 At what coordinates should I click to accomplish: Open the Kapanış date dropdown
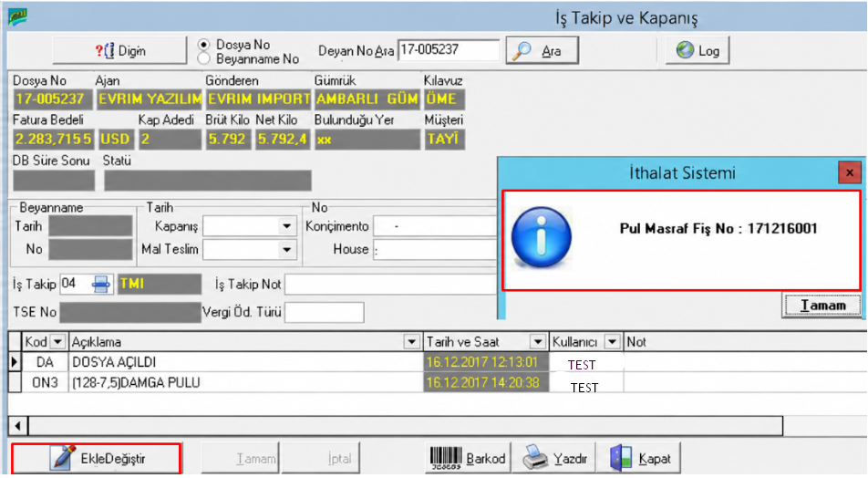pyautogui.click(x=286, y=226)
